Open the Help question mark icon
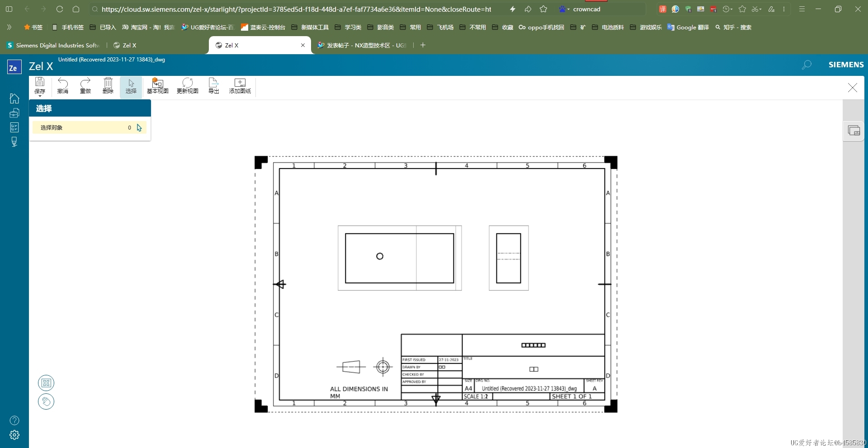 pyautogui.click(x=14, y=420)
